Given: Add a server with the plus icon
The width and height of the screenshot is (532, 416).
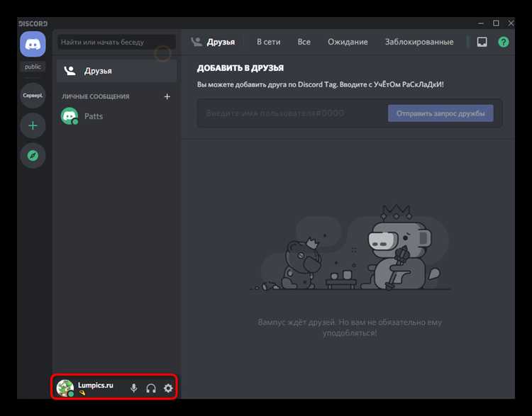Looking at the screenshot, I should click(33, 125).
